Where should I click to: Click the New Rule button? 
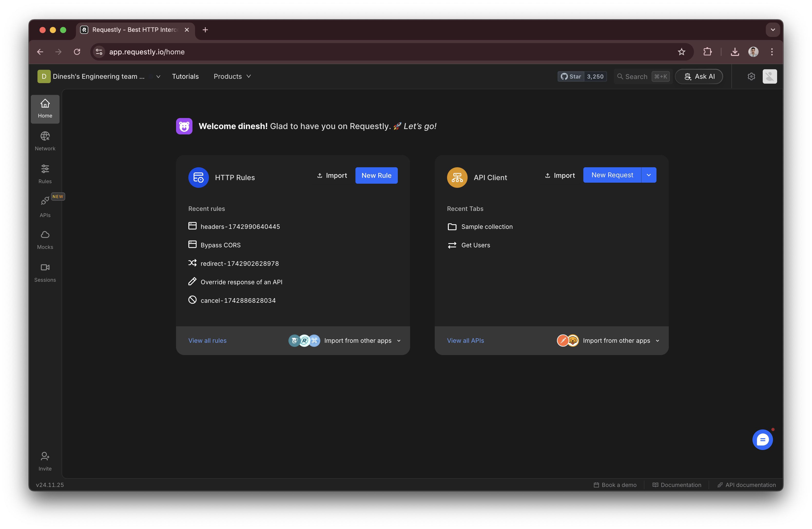(376, 175)
